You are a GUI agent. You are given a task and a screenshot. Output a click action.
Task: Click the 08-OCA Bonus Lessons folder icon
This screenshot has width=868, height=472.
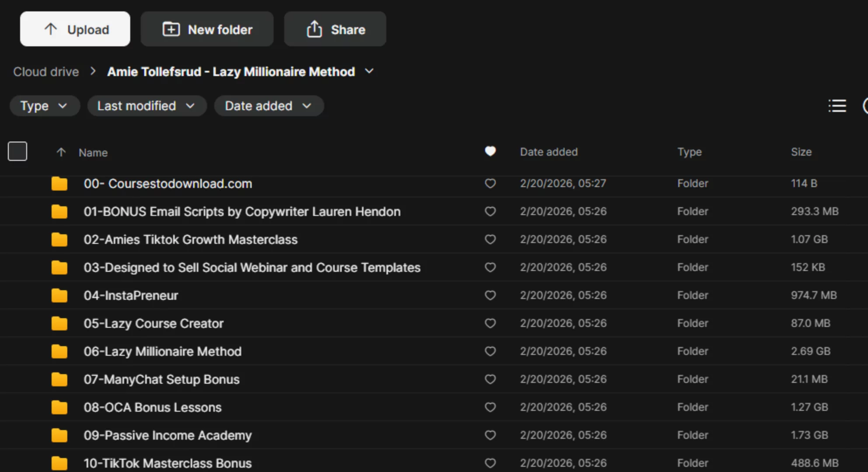[59, 407]
